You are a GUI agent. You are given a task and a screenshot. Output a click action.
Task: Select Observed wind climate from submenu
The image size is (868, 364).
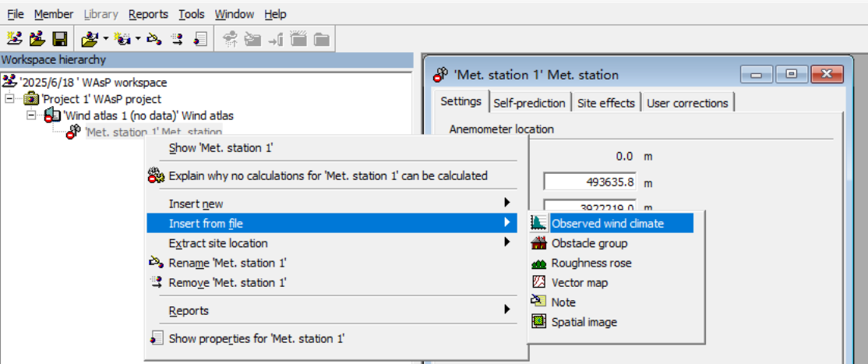[x=607, y=224]
